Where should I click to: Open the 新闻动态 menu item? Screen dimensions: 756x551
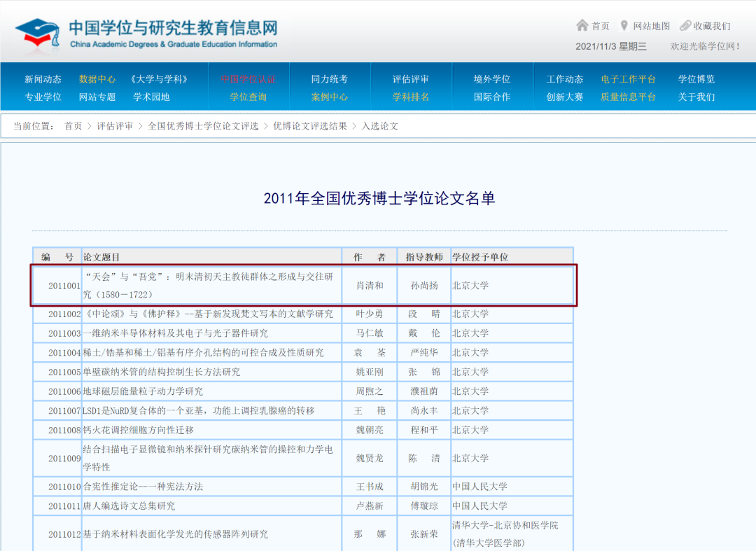pyautogui.click(x=43, y=79)
